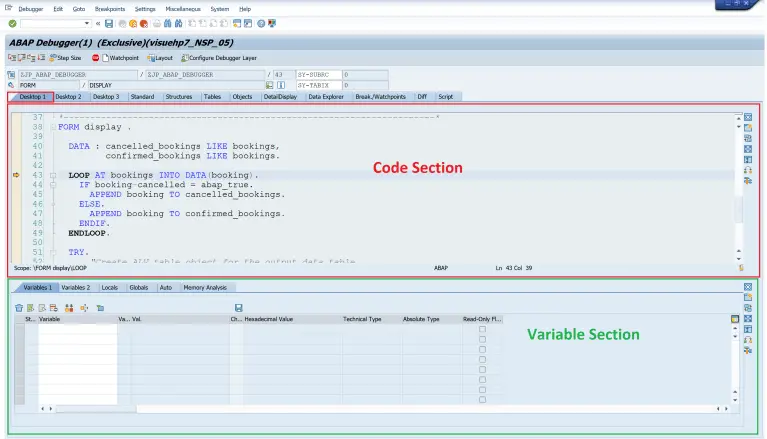Open the Debugger menu
Screen dimensions: 767x439
click(x=31, y=9)
